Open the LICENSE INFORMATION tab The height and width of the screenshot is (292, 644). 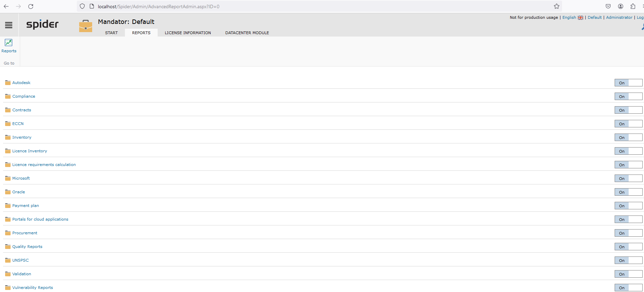point(188,33)
